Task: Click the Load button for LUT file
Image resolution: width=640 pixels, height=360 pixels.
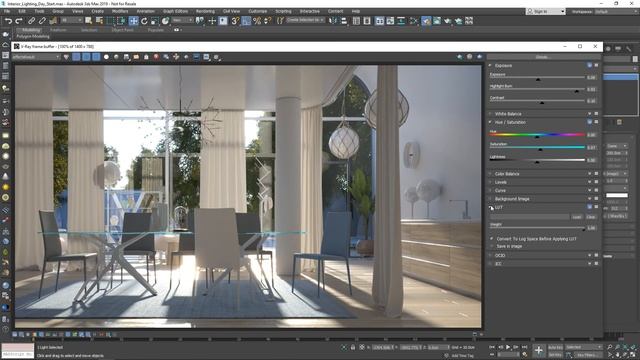Action: pyautogui.click(x=577, y=217)
